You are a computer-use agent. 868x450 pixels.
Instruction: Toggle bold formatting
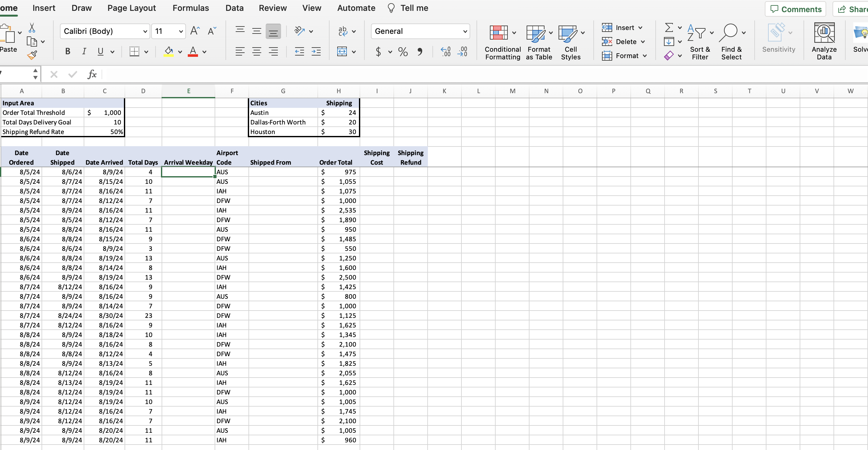(67, 51)
